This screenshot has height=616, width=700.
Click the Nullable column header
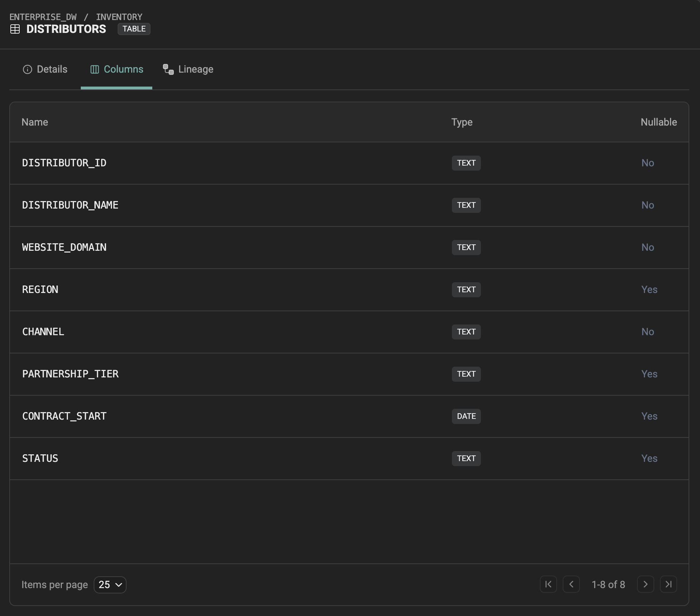(x=658, y=122)
